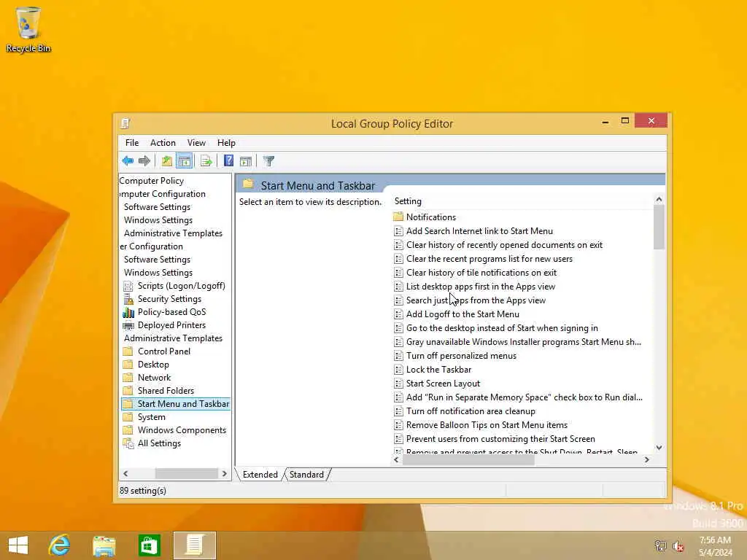Open the Windows Start button
The height and width of the screenshot is (560, 747).
[18, 545]
